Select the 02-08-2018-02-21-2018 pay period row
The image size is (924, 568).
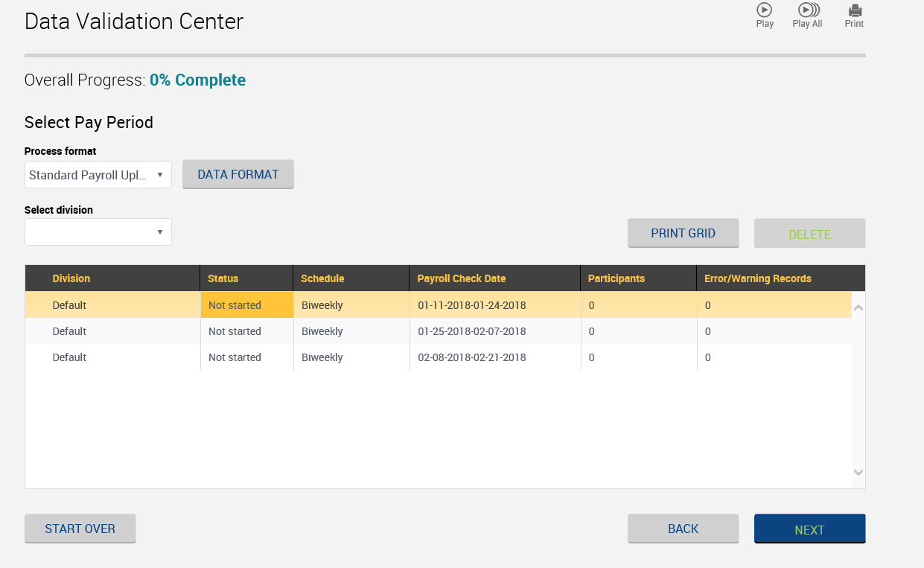(472, 357)
